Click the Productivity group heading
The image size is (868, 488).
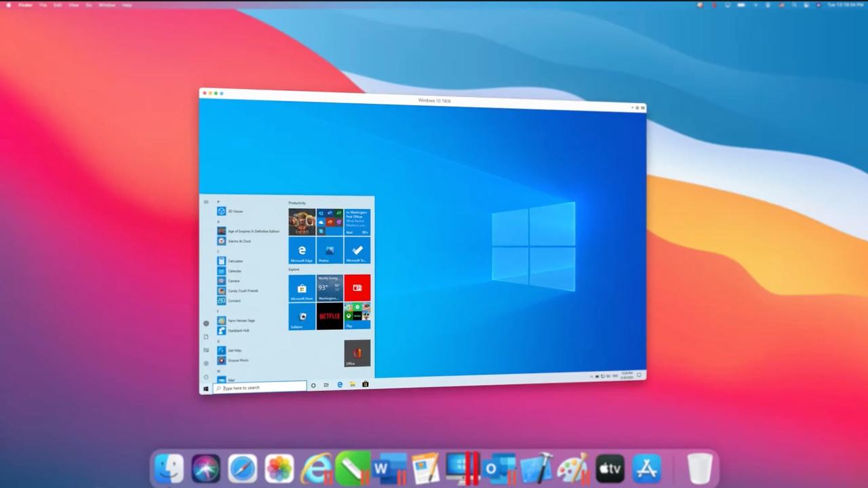point(297,203)
